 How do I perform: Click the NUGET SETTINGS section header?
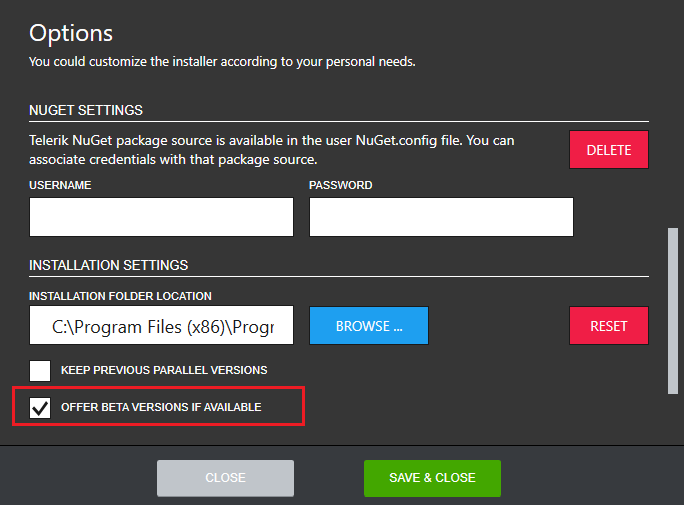pos(86,110)
